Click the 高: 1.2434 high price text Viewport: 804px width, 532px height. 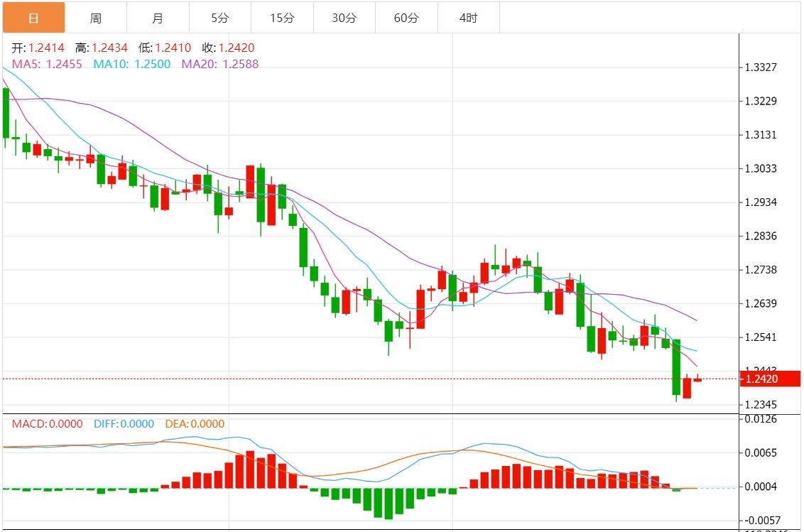click(102, 48)
